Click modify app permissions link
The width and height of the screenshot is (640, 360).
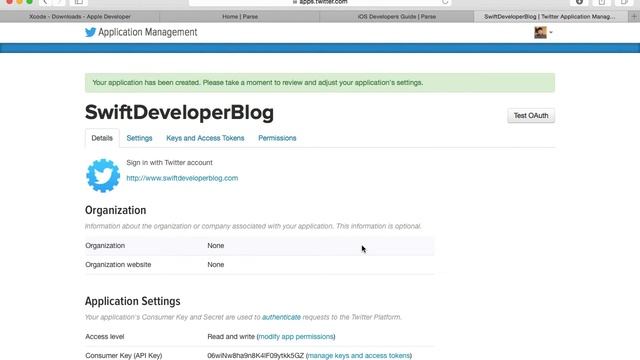296,337
